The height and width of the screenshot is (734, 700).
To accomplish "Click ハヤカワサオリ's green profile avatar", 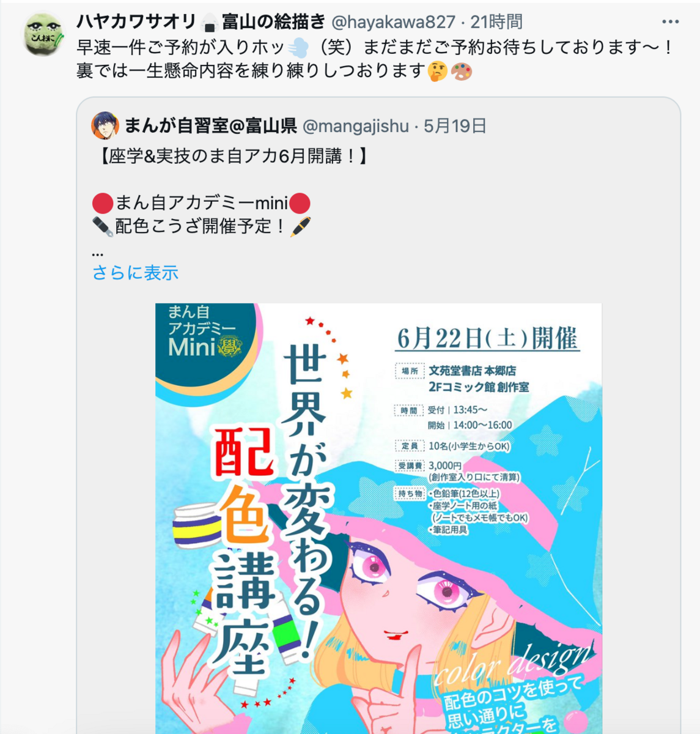I will pyautogui.click(x=43, y=34).
